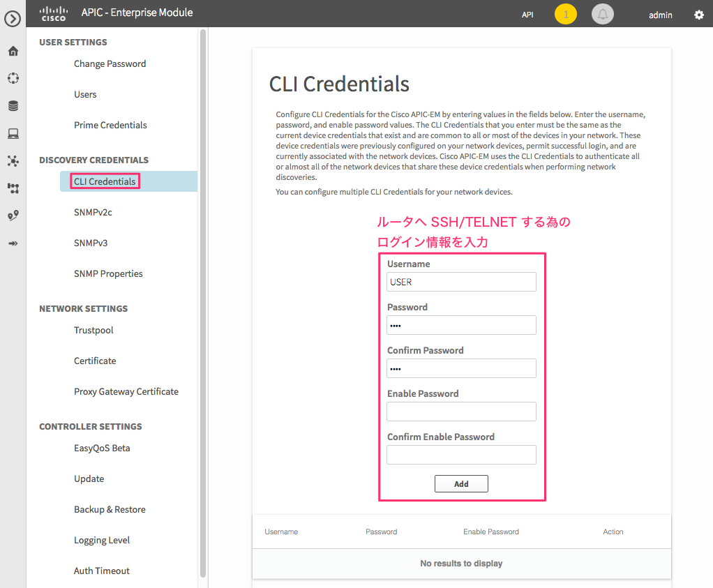
Task: Click the Cisco logo in the header
Action: pos(54,14)
